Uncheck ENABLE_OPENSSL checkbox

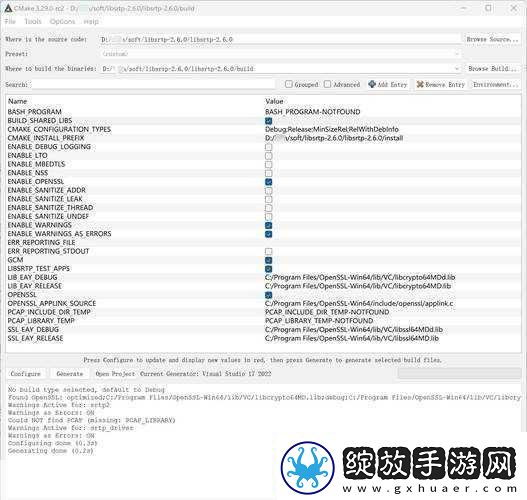tap(268, 182)
